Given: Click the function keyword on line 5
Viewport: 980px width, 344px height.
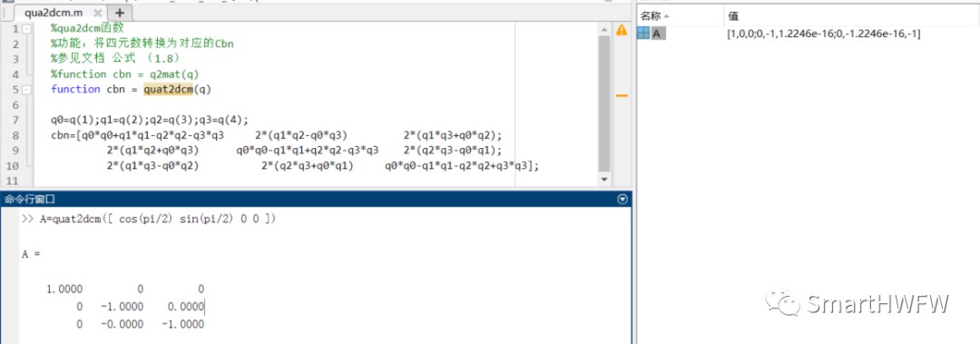Looking at the screenshot, I should (75, 90).
